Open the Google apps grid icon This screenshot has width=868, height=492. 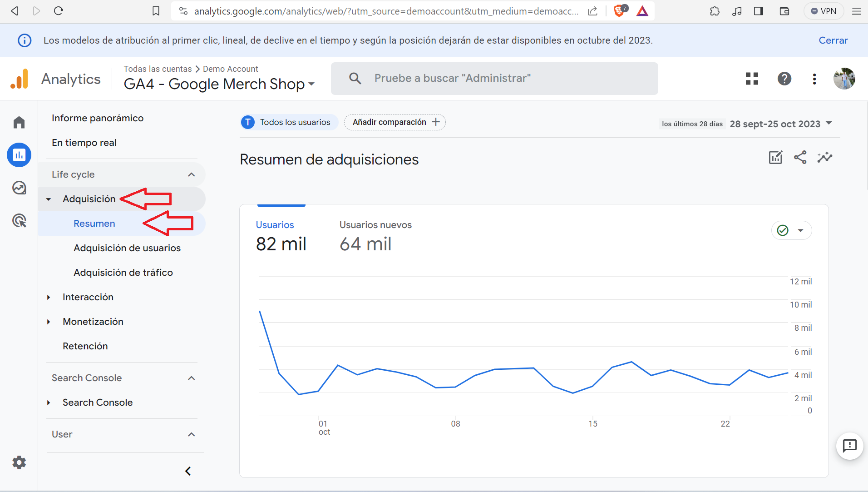(x=752, y=79)
